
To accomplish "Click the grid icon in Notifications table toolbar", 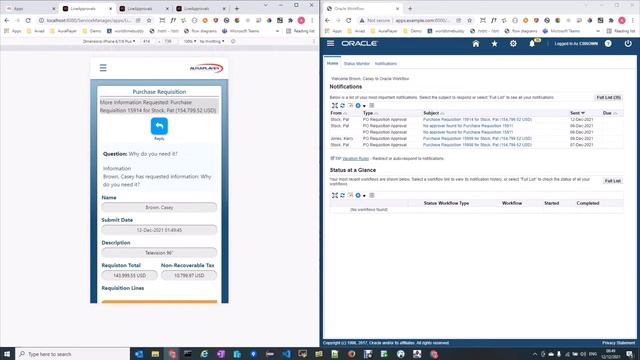I will pyautogui.click(x=372, y=106).
